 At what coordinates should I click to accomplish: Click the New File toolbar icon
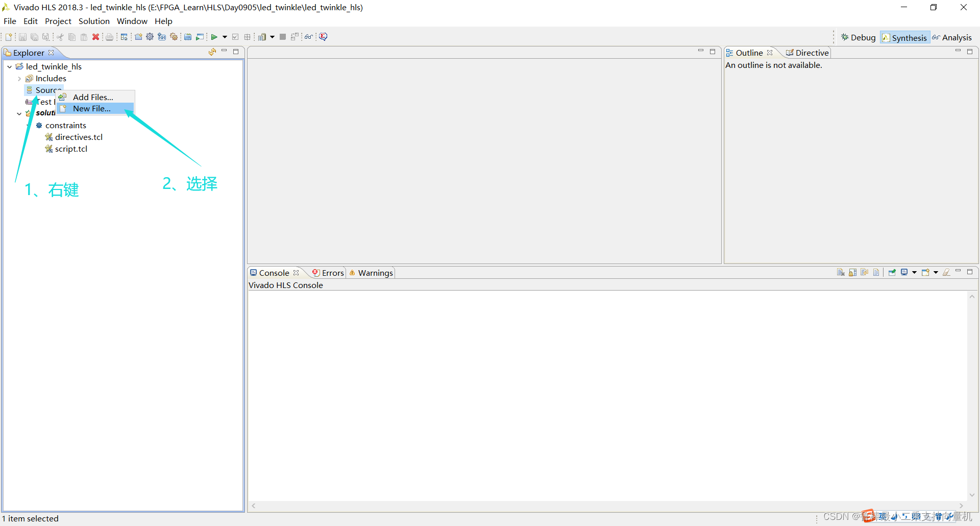pos(9,37)
